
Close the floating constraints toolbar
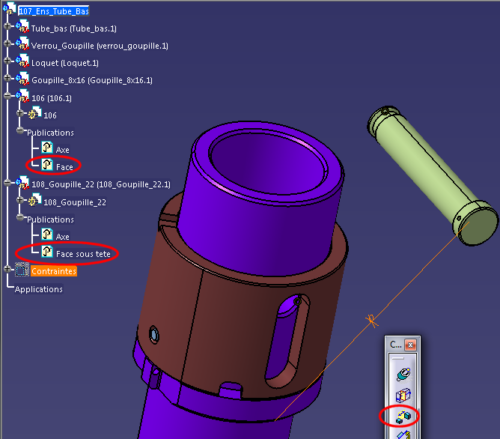(x=410, y=345)
